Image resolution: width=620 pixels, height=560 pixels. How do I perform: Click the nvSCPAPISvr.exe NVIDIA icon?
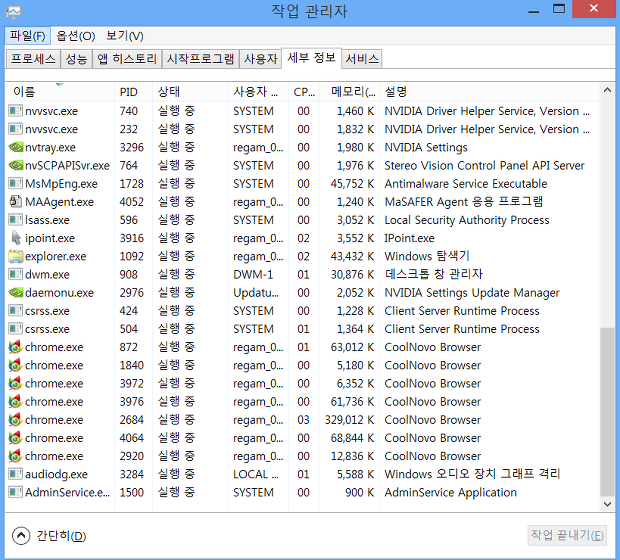coord(15,165)
